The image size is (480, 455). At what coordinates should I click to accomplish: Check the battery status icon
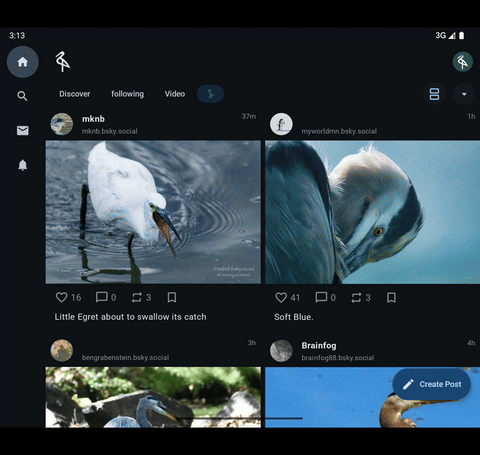click(x=461, y=35)
